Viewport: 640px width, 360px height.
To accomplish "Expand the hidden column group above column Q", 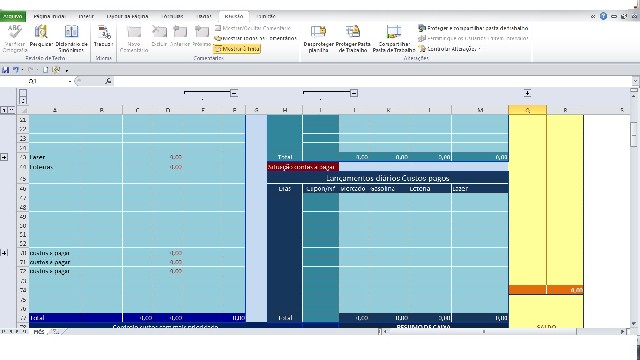I will [527, 93].
